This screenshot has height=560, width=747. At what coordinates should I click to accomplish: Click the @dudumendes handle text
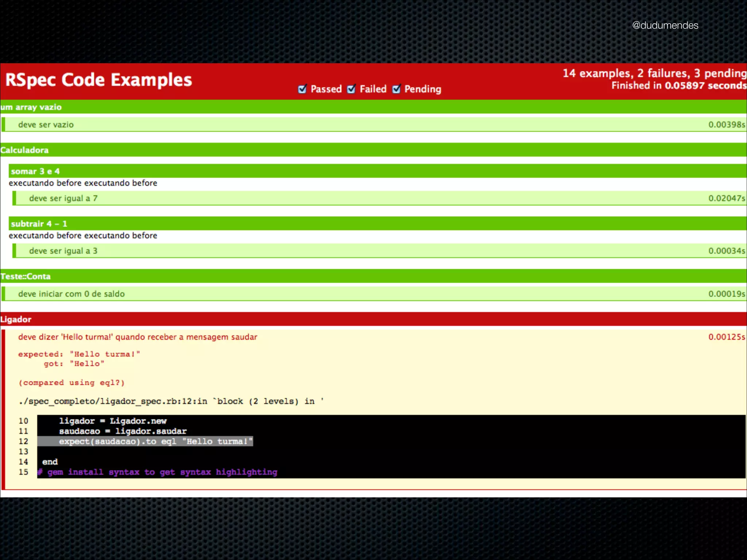tap(665, 26)
